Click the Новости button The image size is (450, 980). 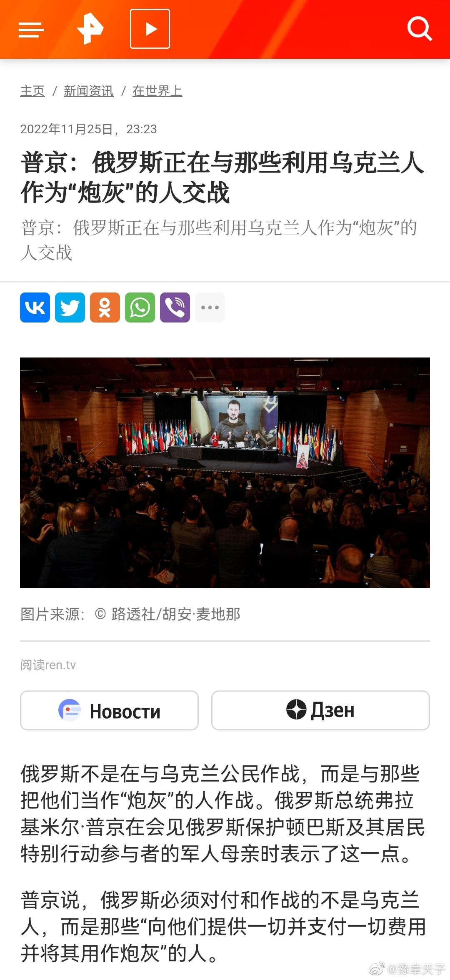point(109,710)
